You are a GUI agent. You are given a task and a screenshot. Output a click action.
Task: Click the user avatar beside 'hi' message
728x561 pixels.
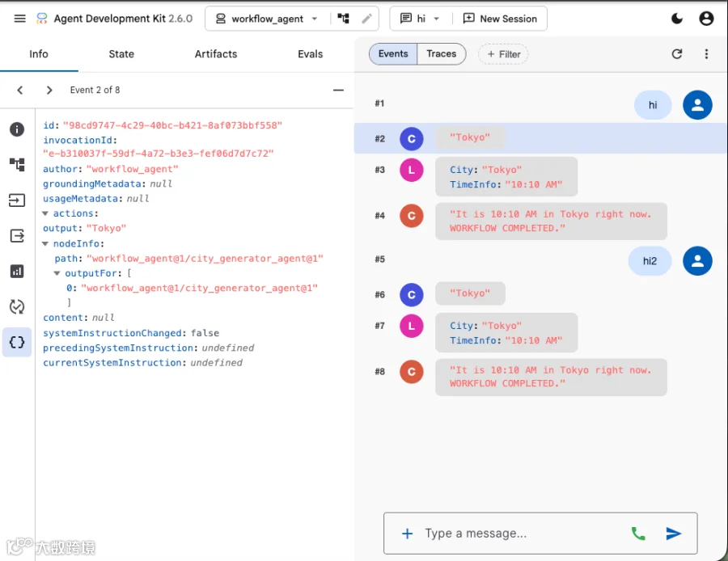697,105
